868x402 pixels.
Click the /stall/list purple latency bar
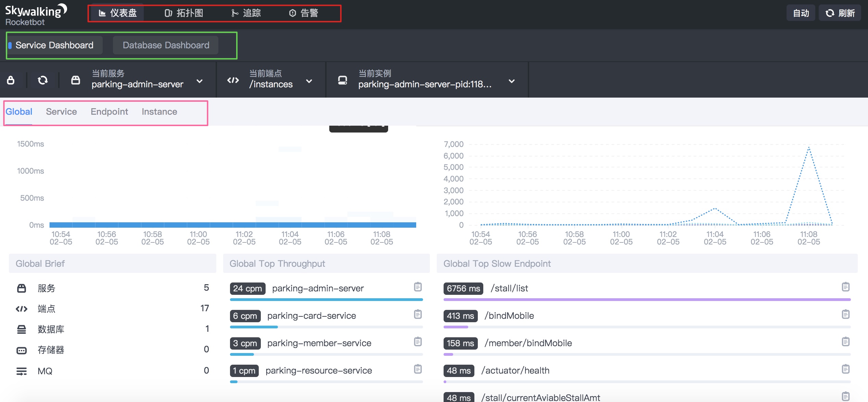pos(647,300)
